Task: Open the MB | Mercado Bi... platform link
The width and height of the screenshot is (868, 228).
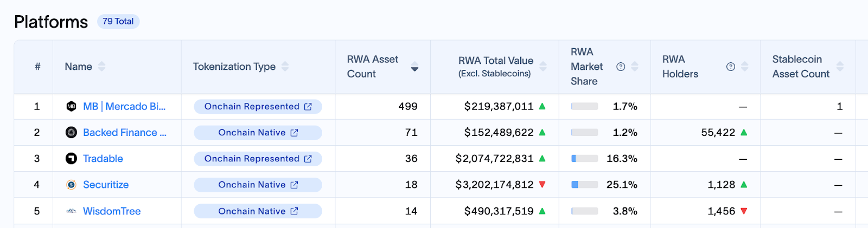Action: tap(124, 106)
